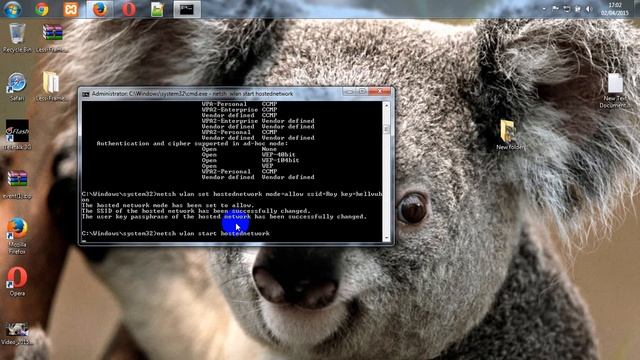Minimize the command prompt window

[349, 92]
